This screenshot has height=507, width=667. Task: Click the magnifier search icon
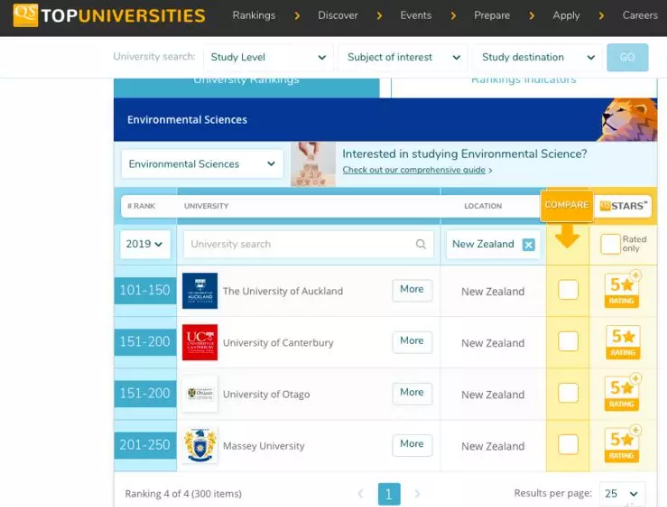pyautogui.click(x=421, y=244)
